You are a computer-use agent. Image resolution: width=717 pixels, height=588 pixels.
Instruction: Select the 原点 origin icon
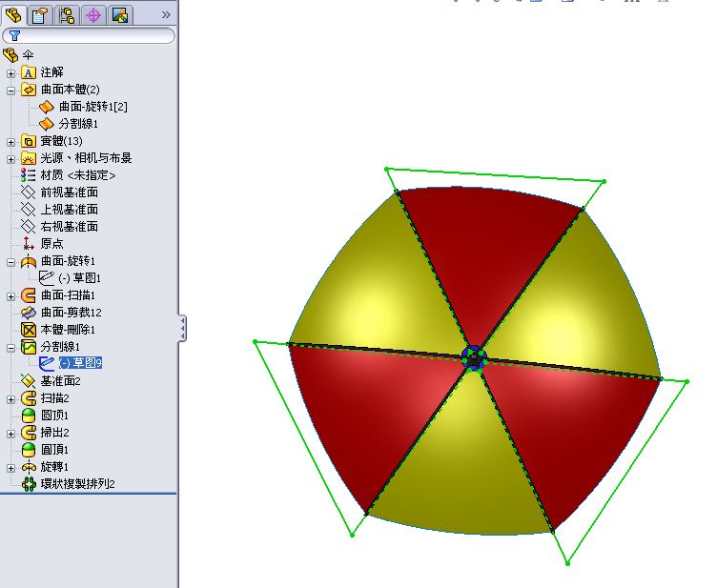coord(29,244)
